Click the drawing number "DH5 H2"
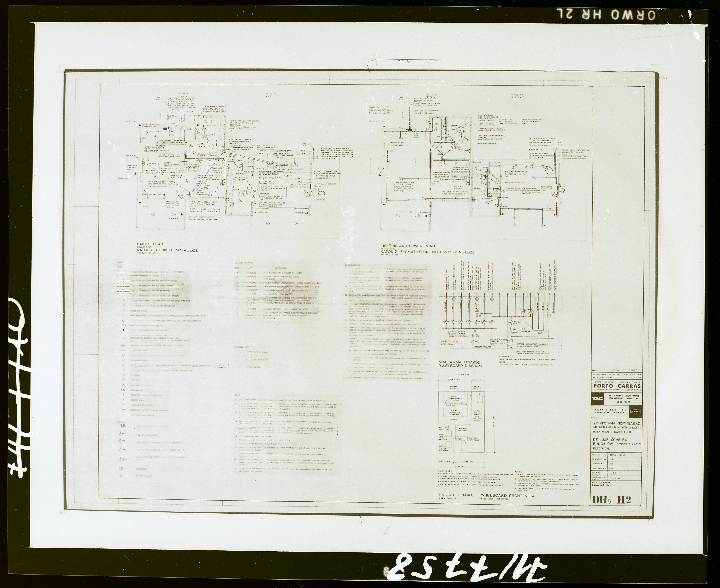 point(612,500)
